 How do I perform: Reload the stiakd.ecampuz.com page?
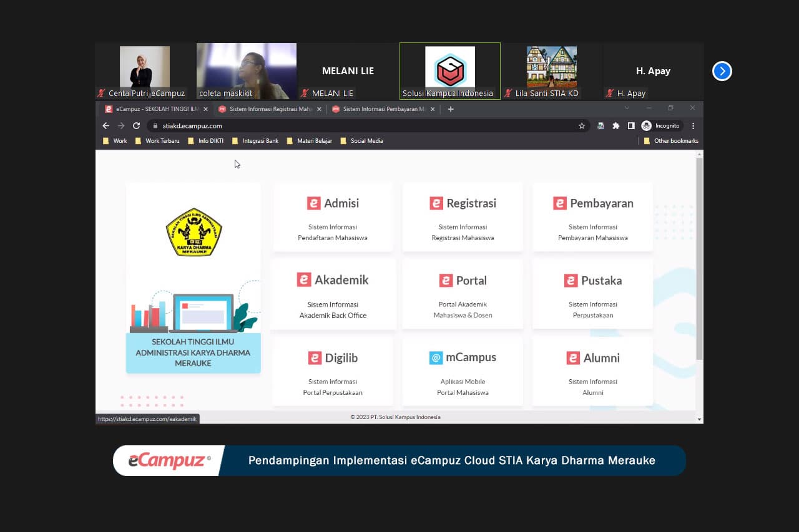click(136, 125)
